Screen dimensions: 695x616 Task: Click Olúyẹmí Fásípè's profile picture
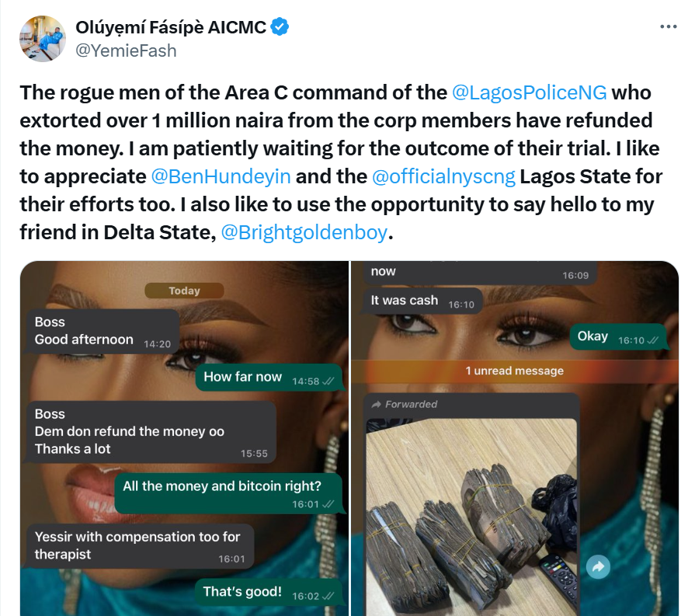click(x=44, y=37)
